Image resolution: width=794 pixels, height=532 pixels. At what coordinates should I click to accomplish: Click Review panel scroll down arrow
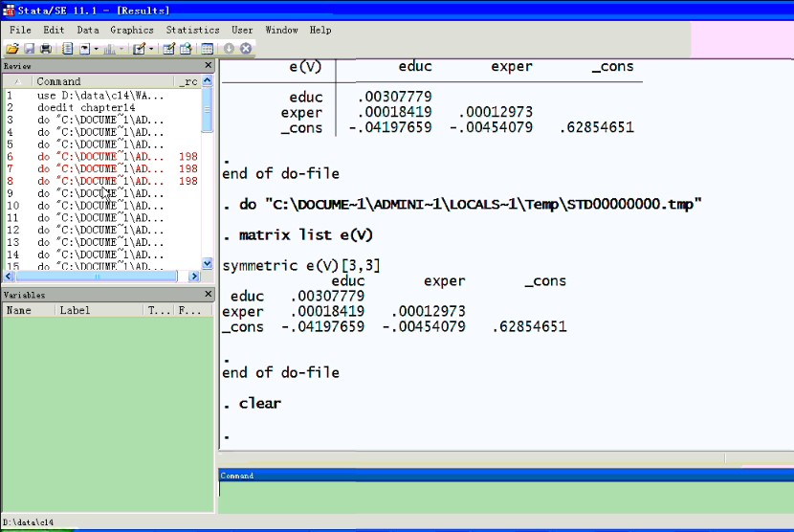[207, 263]
